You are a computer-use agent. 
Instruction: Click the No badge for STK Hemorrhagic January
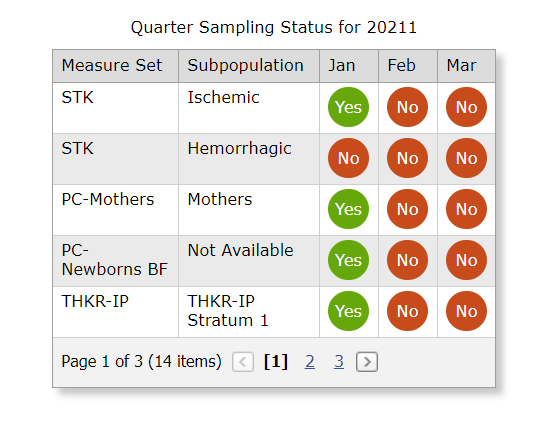(348, 158)
